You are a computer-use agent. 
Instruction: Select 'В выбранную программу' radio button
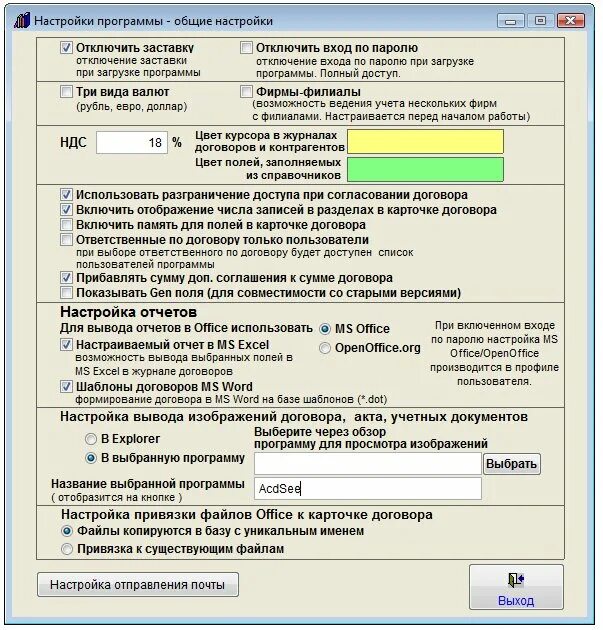(x=91, y=458)
